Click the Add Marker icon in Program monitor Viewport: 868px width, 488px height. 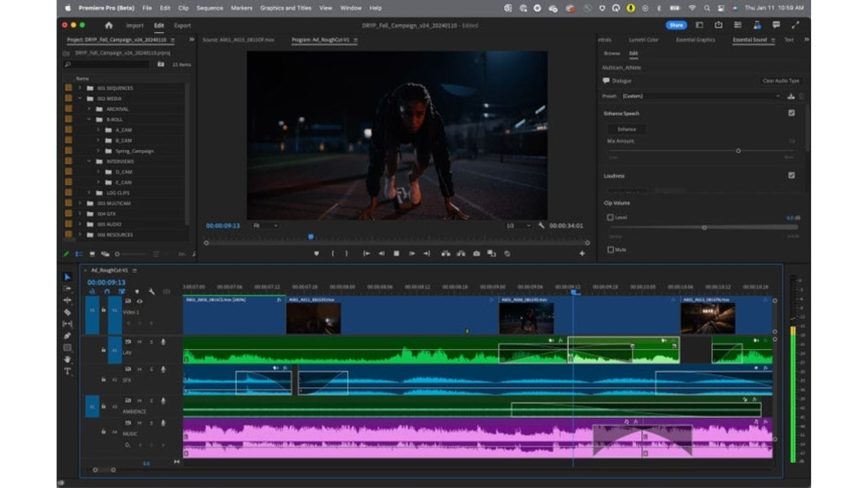(316, 253)
